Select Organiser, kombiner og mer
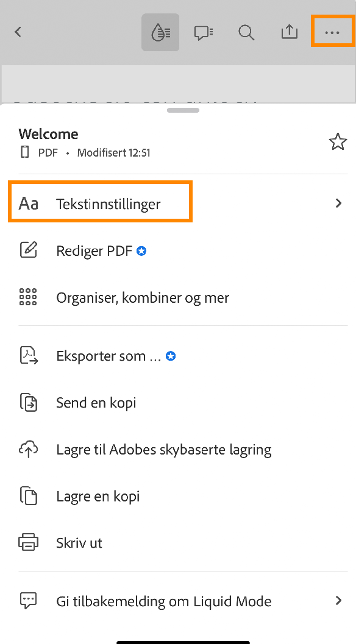This screenshot has height=644, width=356. (x=143, y=297)
